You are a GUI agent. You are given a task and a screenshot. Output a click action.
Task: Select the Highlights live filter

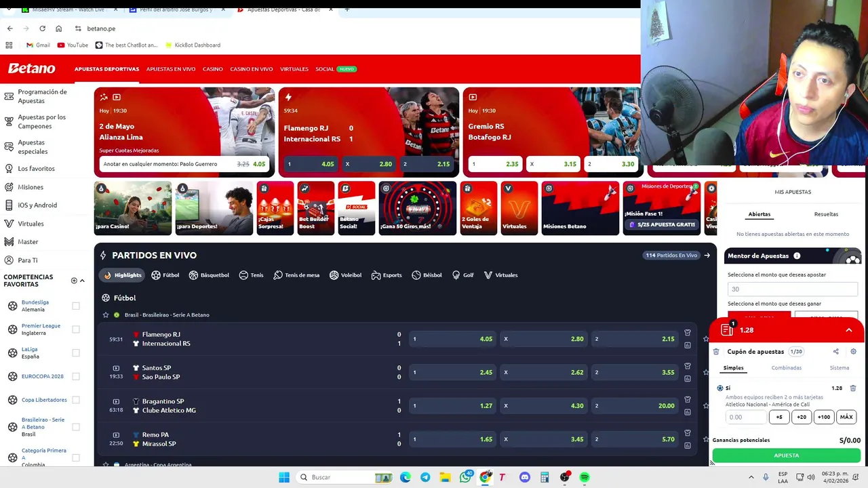(x=123, y=275)
